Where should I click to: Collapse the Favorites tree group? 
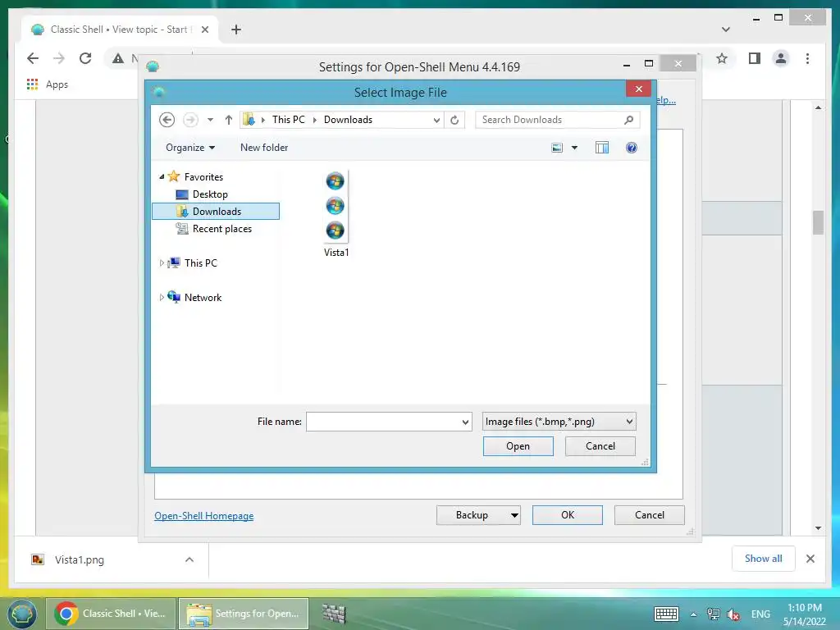(x=162, y=177)
